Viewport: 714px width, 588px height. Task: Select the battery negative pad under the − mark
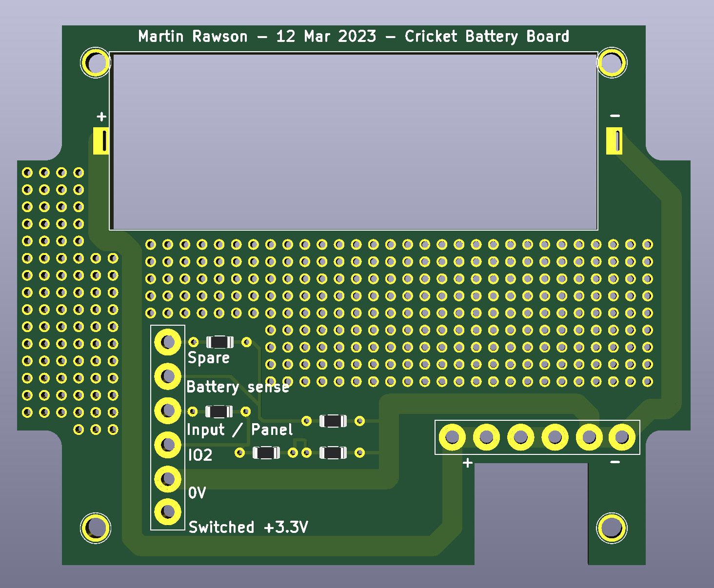615,141
